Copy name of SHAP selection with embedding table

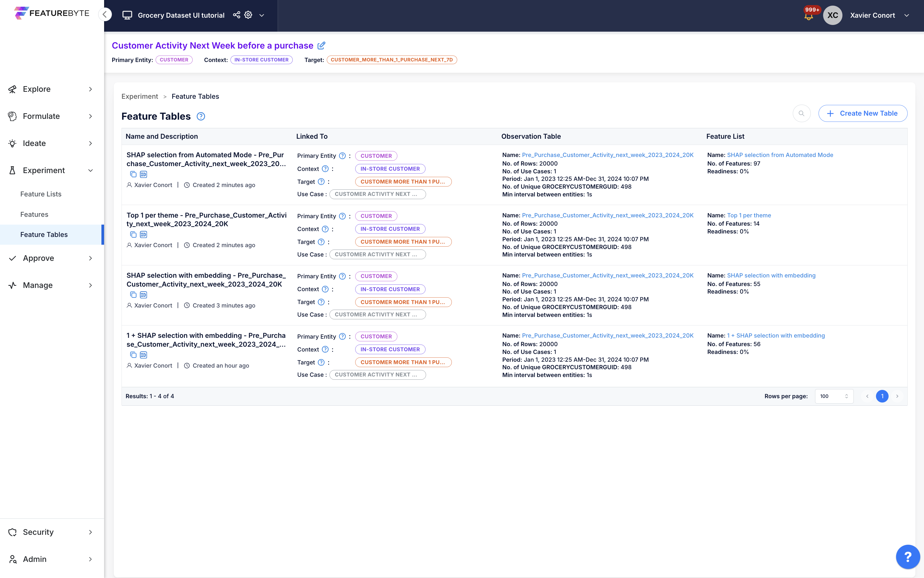point(133,295)
